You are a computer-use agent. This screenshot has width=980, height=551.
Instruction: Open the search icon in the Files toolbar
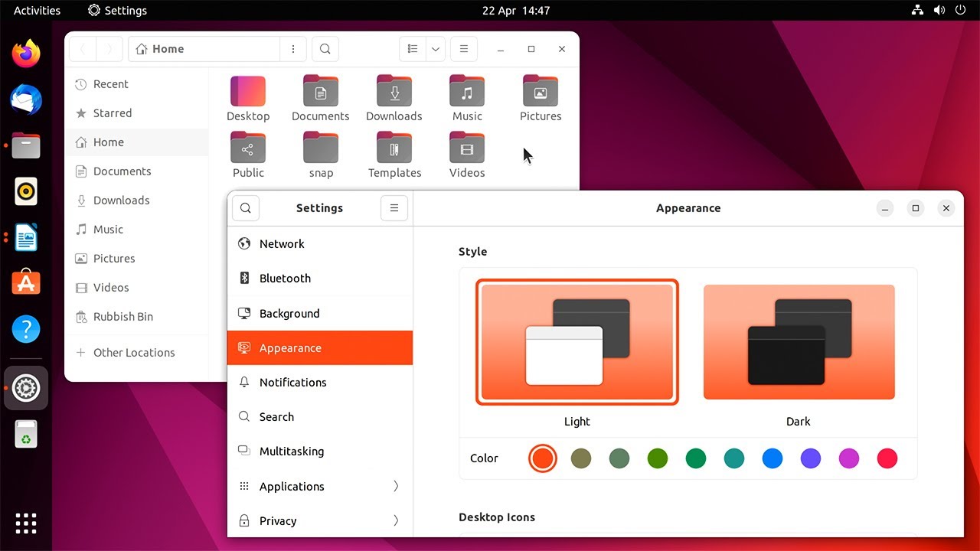click(325, 48)
